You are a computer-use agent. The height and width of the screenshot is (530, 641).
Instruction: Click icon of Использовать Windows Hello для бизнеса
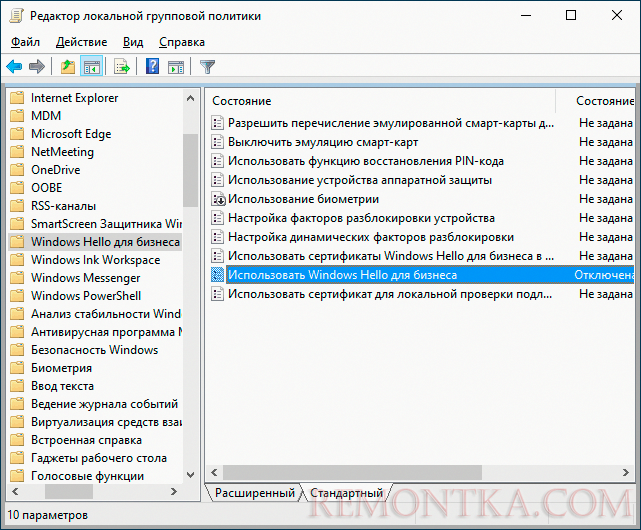pyautogui.click(x=217, y=275)
